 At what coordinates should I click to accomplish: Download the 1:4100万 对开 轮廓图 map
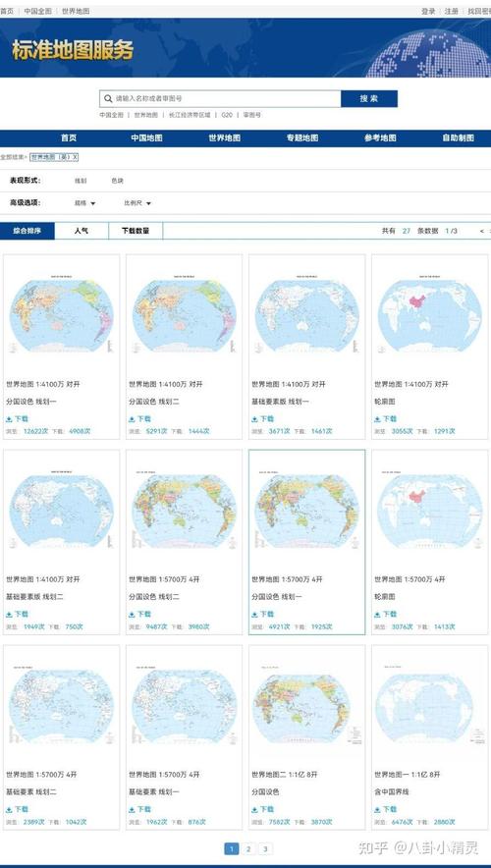click(385, 419)
